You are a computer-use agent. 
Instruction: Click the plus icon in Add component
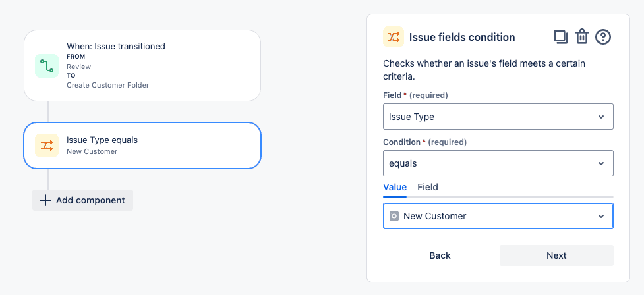(45, 200)
